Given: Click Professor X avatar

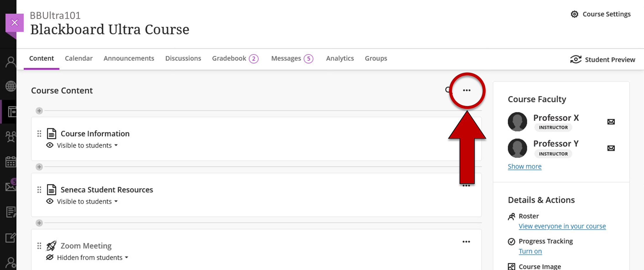Looking at the screenshot, I should coord(517,122).
